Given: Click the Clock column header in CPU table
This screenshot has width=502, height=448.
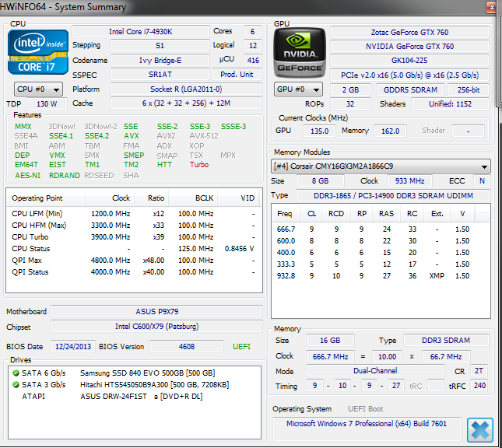Looking at the screenshot, I should pyautogui.click(x=110, y=198).
